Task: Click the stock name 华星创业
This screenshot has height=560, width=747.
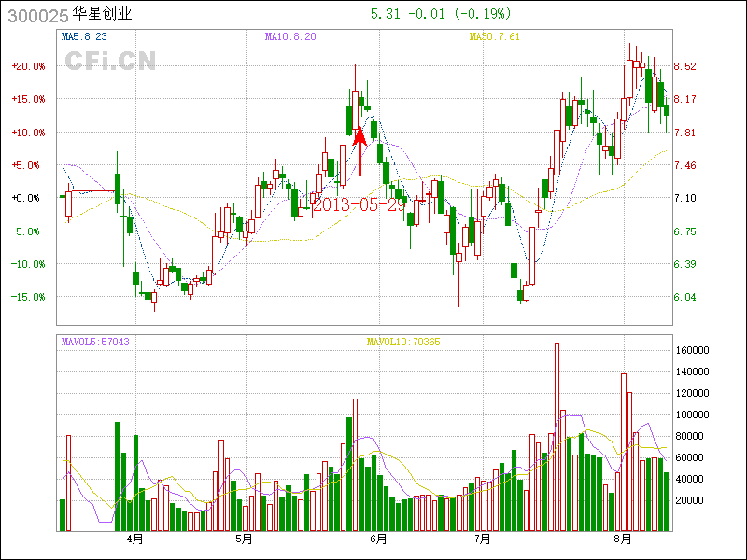Action: tap(103, 15)
